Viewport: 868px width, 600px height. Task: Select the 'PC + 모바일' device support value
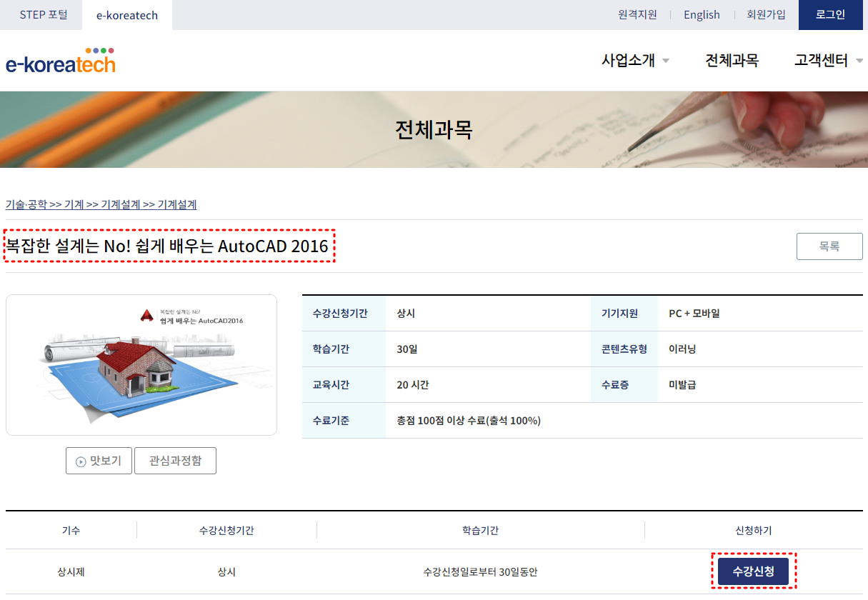[694, 314]
